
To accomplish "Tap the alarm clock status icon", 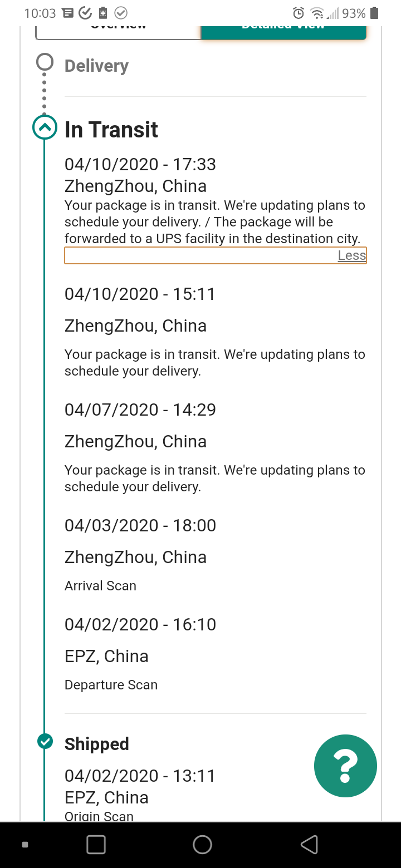I will 299,13.
